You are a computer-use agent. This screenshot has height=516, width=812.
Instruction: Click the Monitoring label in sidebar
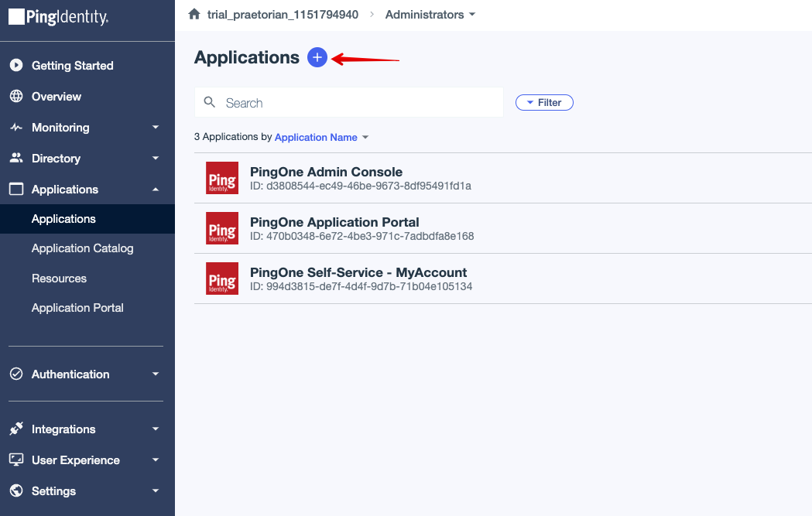click(60, 128)
